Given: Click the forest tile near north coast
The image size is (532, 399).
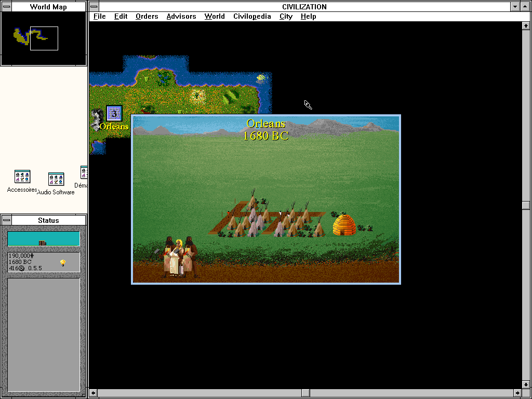Looking at the screenshot, I should [x=164, y=78].
